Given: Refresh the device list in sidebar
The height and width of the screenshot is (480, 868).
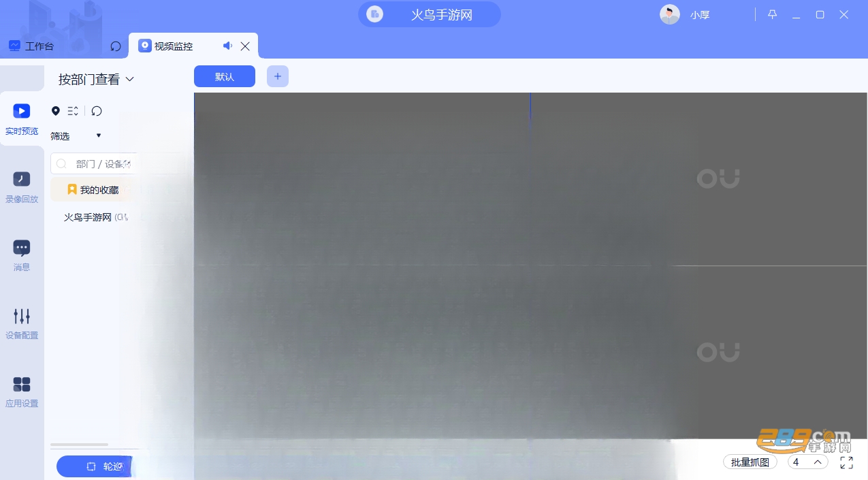Looking at the screenshot, I should point(97,111).
